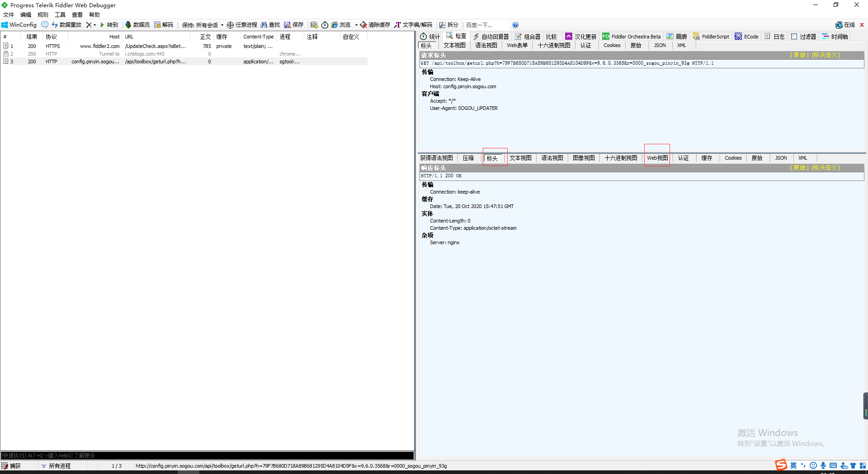Open the 所有进程 process filter in status bar

56,466
